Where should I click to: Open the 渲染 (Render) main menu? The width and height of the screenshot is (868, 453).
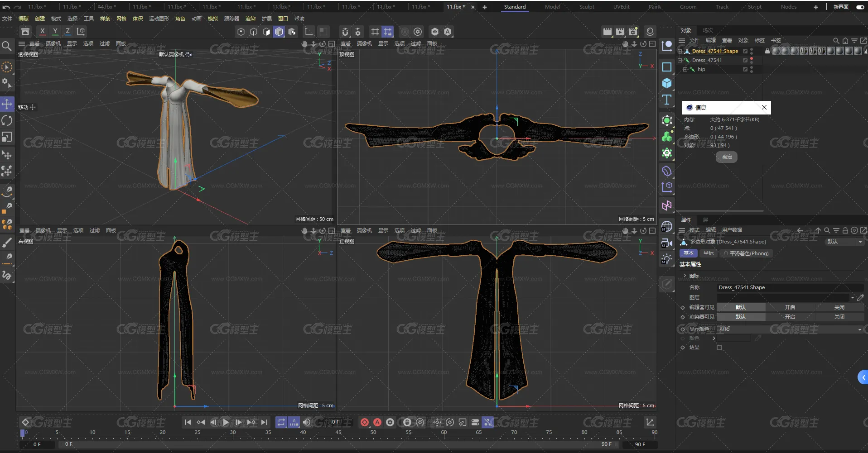point(251,19)
